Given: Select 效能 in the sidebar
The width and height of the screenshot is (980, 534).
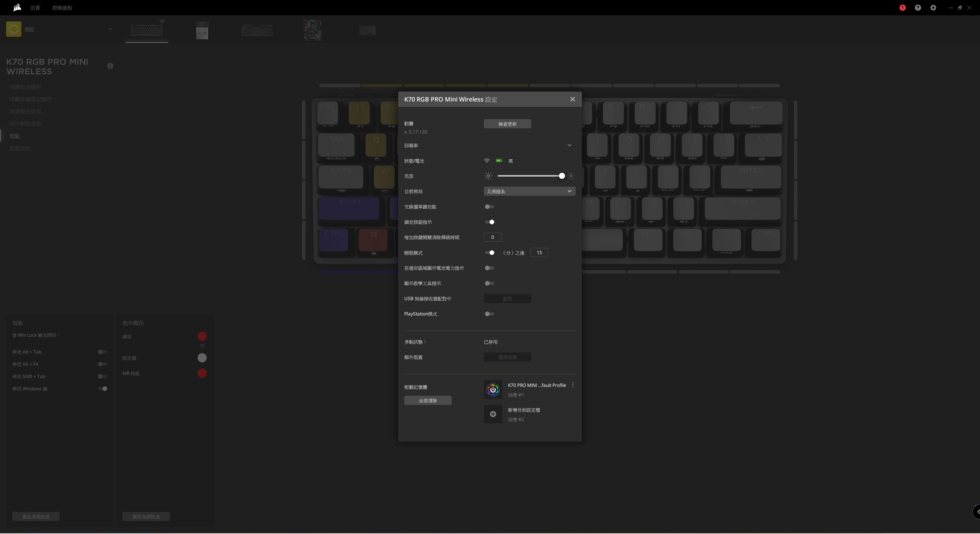Looking at the screenshot, I should coord(15,136).
